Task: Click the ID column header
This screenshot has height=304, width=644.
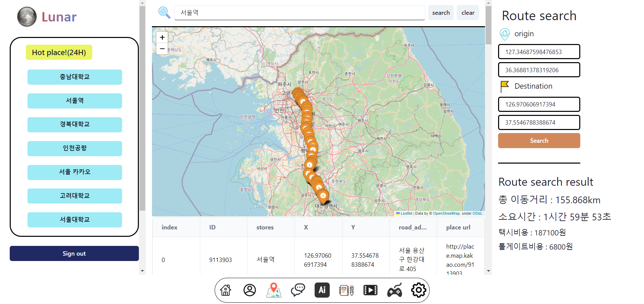Action: coord(223,227)
